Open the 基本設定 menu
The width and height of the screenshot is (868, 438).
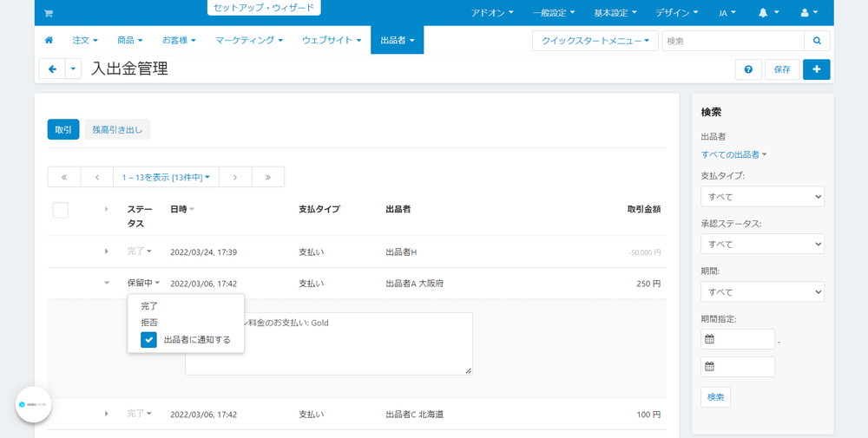coord(615,13)
